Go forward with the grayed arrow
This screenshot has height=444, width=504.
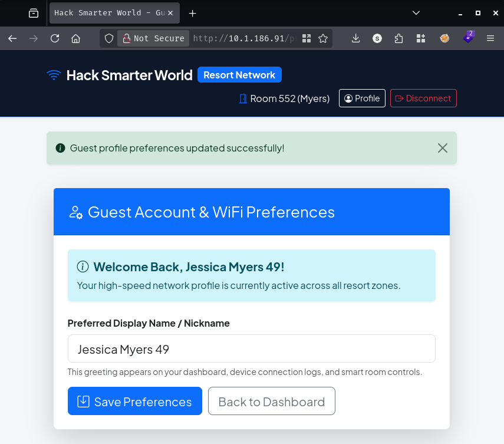(34, 38)
